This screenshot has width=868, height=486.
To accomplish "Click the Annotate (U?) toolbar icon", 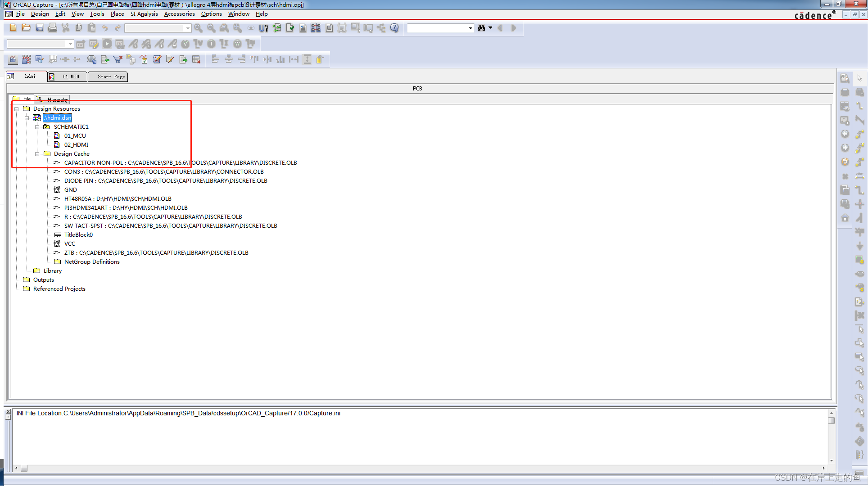I will [x=263, y=28].
